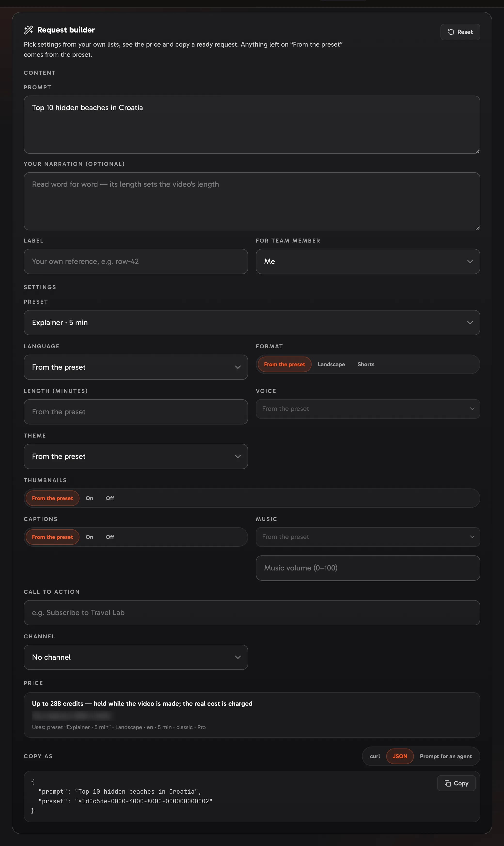The height and width of the screenshot is (846, 504).
Task: Open the Voice dropdown
Action: pos(368,409)
